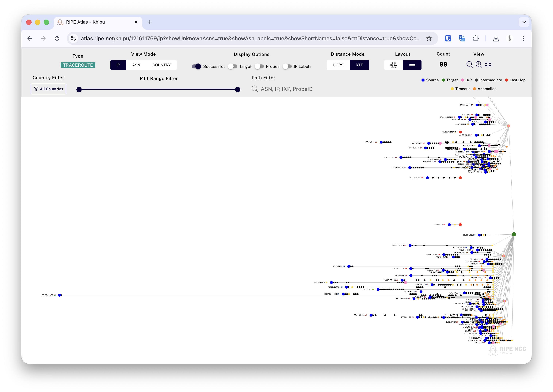Expand the tab search chevron
Viewport: 553px width, 392px height.
(524, 22)
